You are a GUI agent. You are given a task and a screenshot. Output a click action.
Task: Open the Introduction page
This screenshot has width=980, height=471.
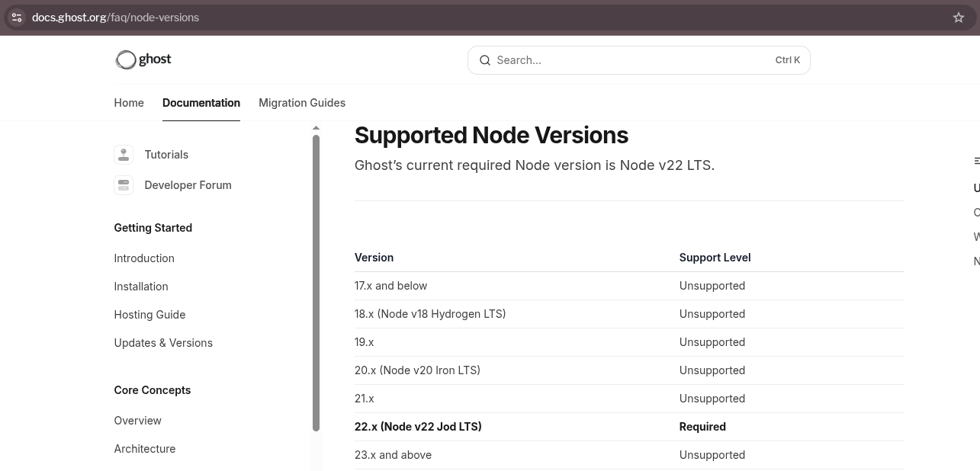144,258
